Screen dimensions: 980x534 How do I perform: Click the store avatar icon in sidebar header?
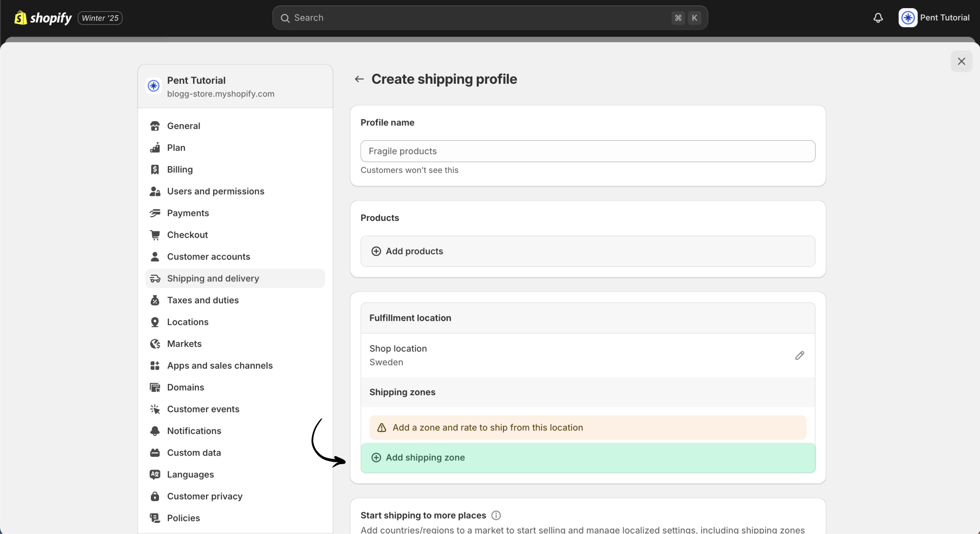[154, 86]
